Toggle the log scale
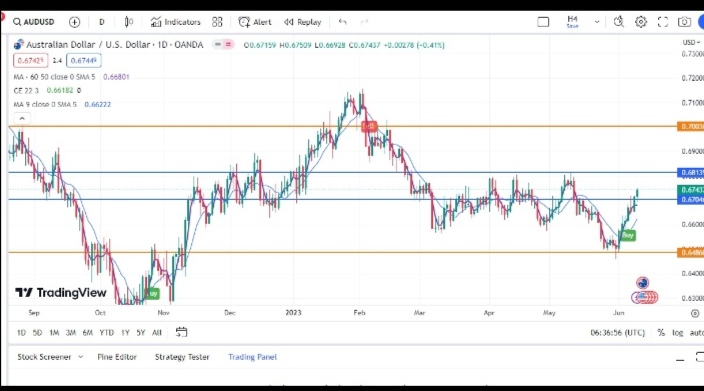 coord(677,333)
